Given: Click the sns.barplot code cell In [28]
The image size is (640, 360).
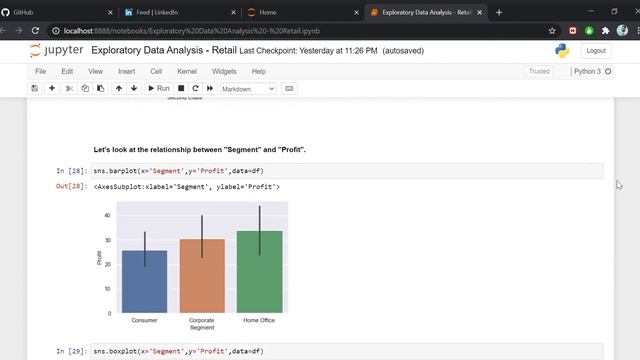Looking at the screenshot, I should coord(347,171).
